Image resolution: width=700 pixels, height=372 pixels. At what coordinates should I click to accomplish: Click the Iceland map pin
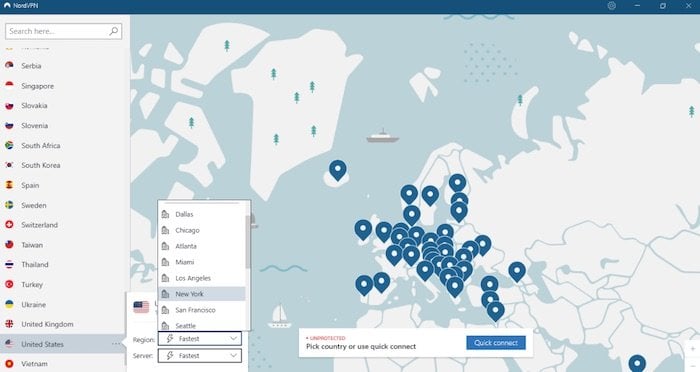338,171
